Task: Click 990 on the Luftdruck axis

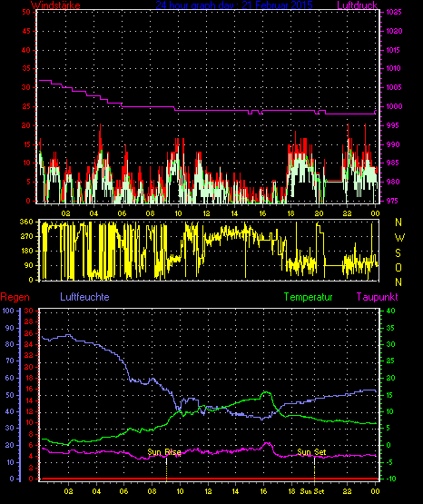Action: [392, 144]
